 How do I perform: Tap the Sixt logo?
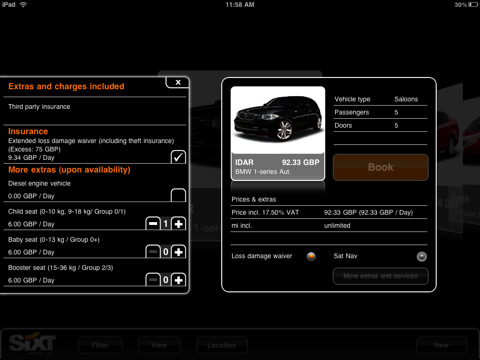click(x=32, y=343)
